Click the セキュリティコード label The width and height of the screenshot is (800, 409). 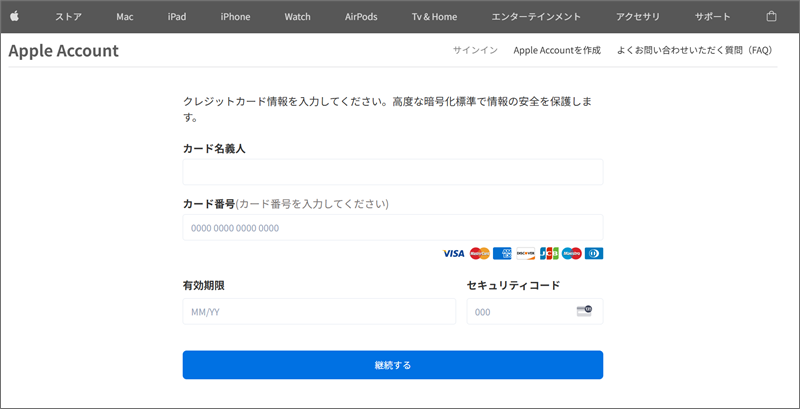click(x=513, y=285)
